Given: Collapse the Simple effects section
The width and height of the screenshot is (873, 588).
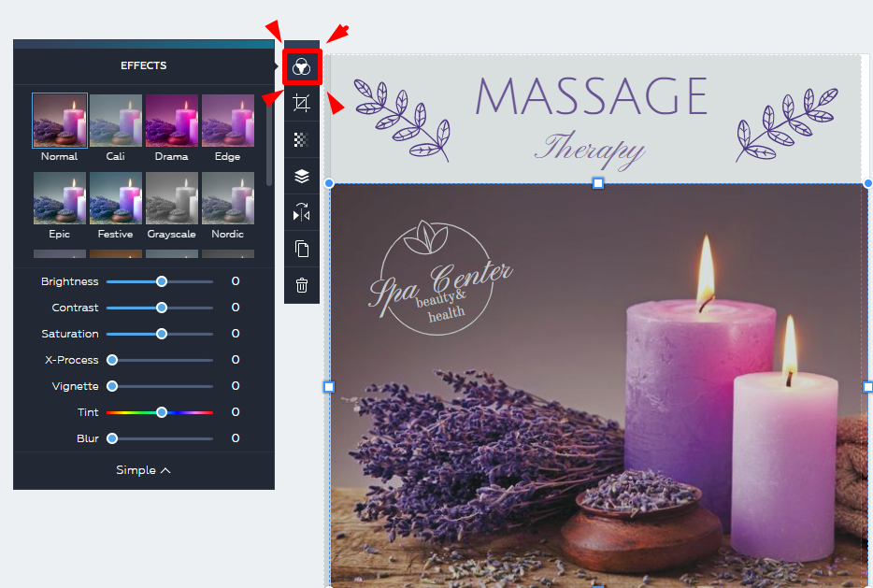Looking at the screenshot, I should click(x=143, y=470).
